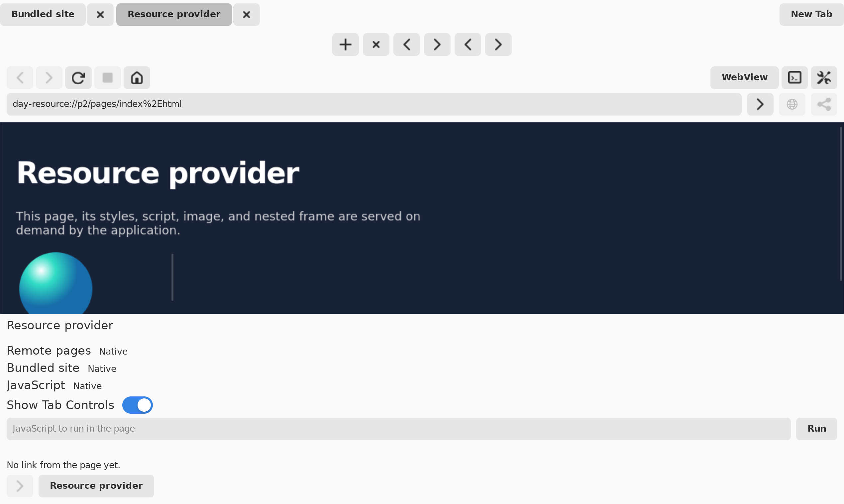Click the reload page icon
Viewport: 844px width, 504px height.
(x=78, y=78)
